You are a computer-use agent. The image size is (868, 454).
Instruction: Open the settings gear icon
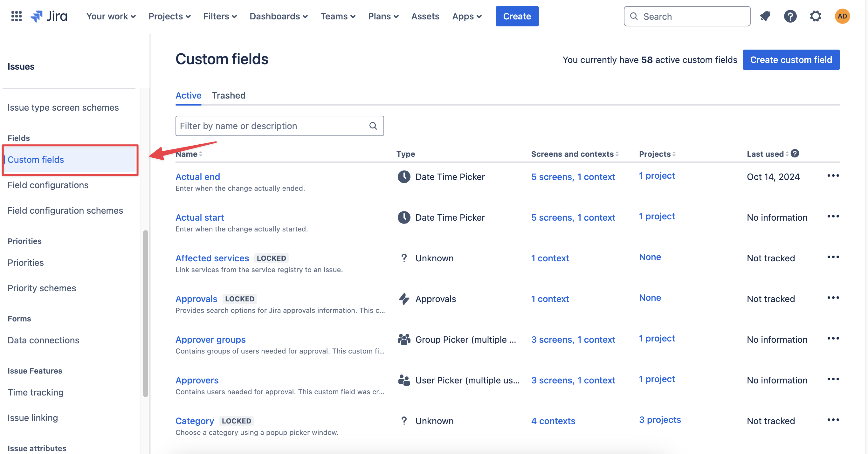click(x=816, y=16)
